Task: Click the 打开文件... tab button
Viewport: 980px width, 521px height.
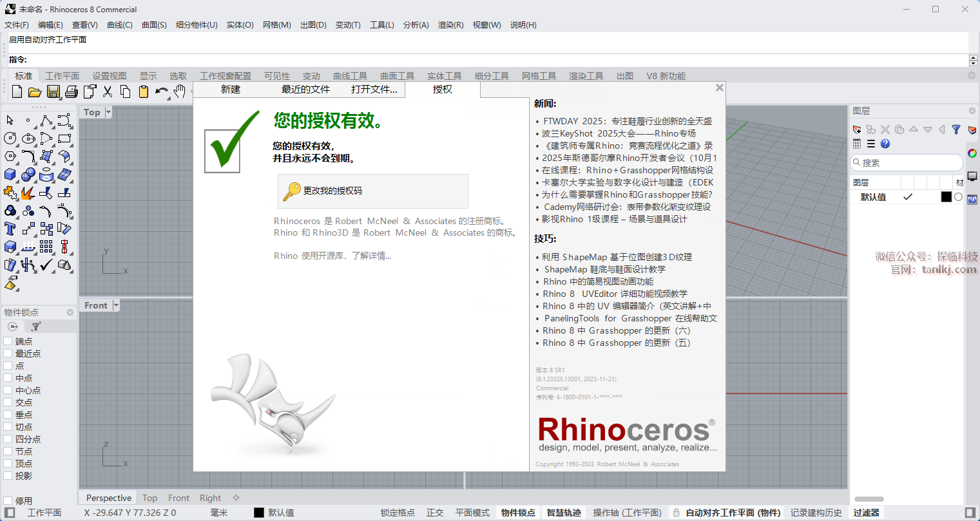Action: pyautogui.click(x=374, y=90)
